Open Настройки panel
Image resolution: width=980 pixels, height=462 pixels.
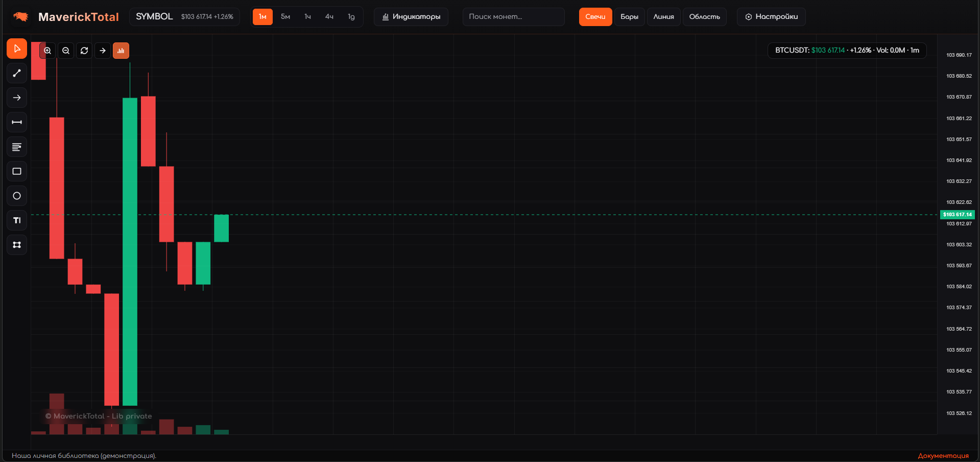pyautogui.click(x=771, y=17)
